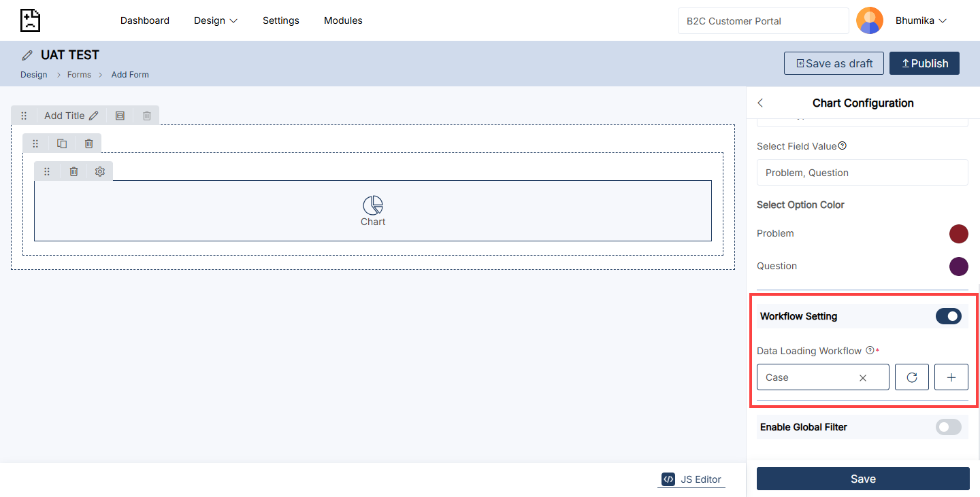Open the JS Editor

pyautogui.click(x=691, y=479)
